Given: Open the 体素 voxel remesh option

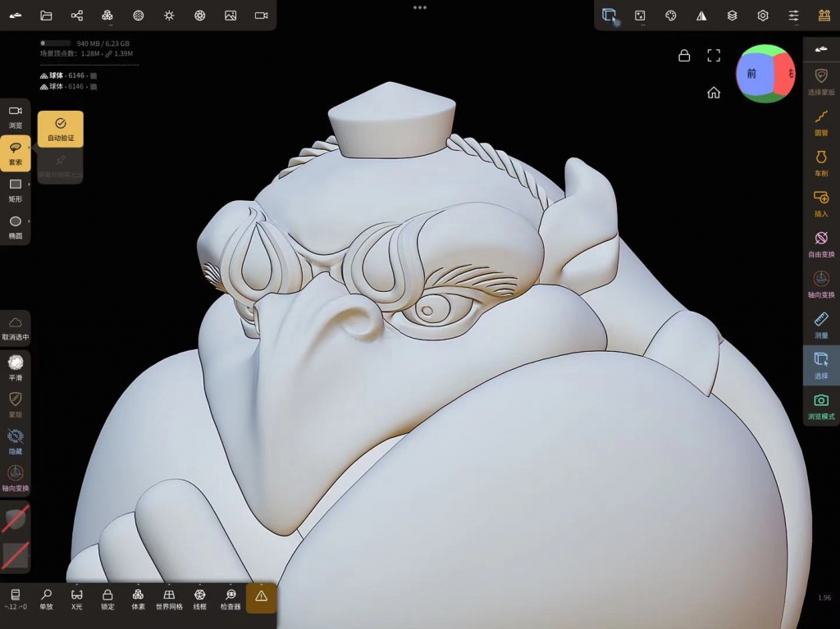Looking at the screenshot, I should point(138,599).
